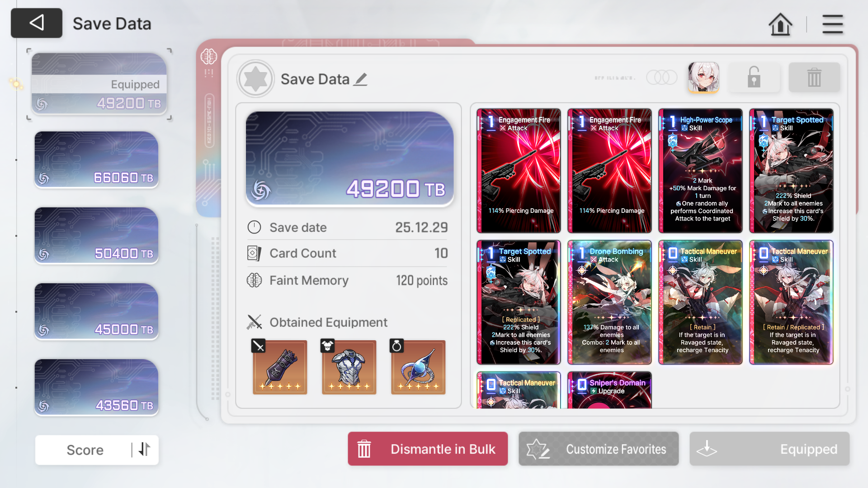868x488 pixels.
Task: Open the hamburger menu
Action: 832,24
